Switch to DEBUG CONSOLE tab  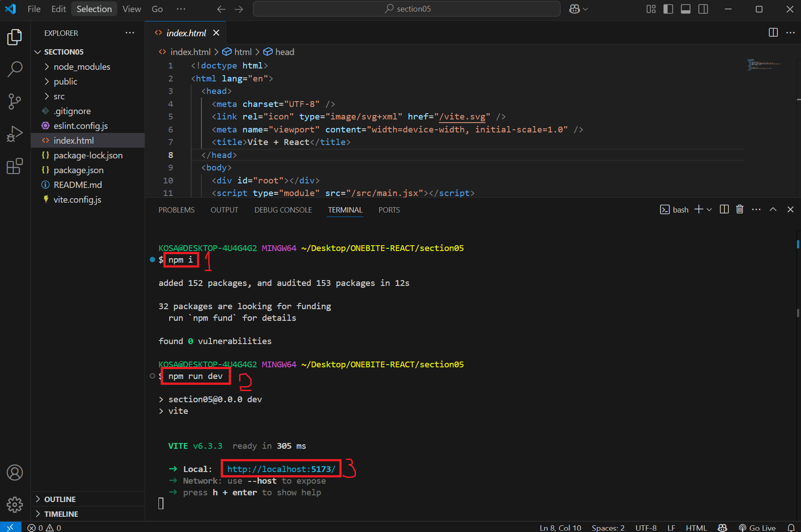(283, 210)
